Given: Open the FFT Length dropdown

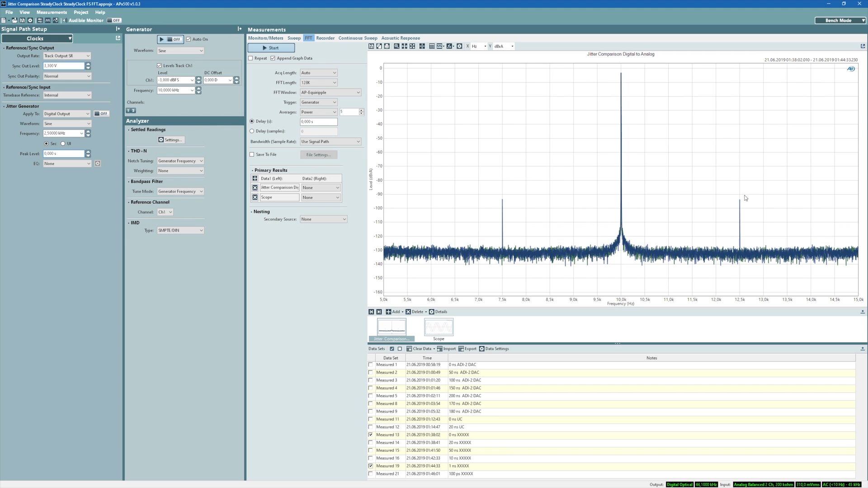Looking at the screenshot, I should 319,83.
